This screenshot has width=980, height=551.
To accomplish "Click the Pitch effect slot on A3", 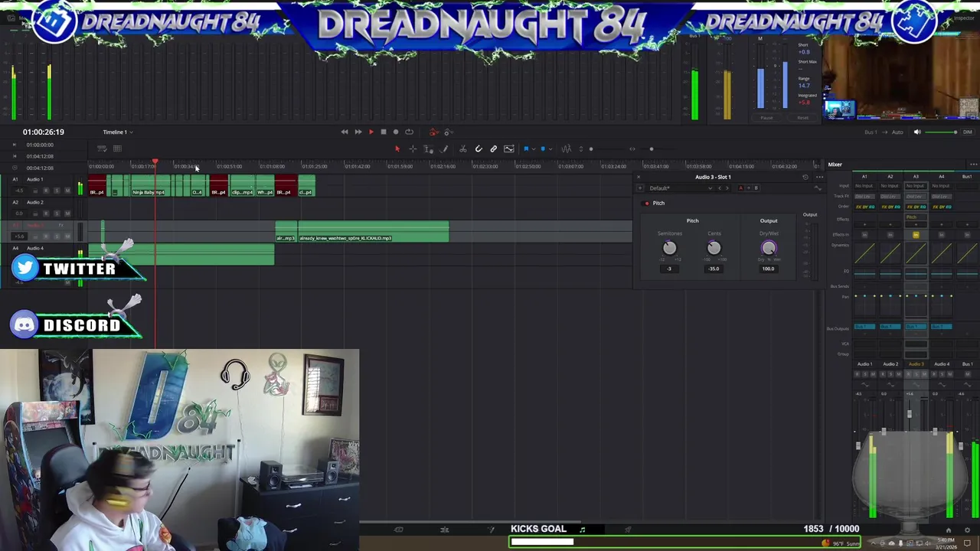I will (916, 217).
